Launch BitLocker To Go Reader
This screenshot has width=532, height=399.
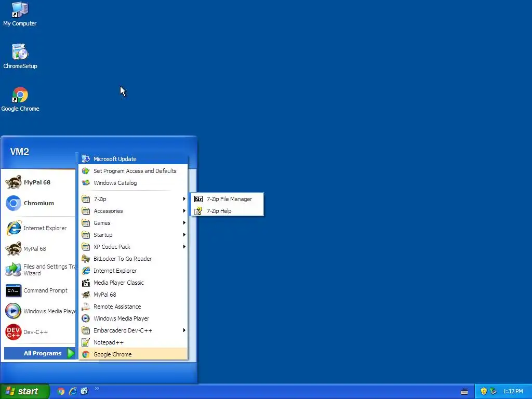click(133, 259)
